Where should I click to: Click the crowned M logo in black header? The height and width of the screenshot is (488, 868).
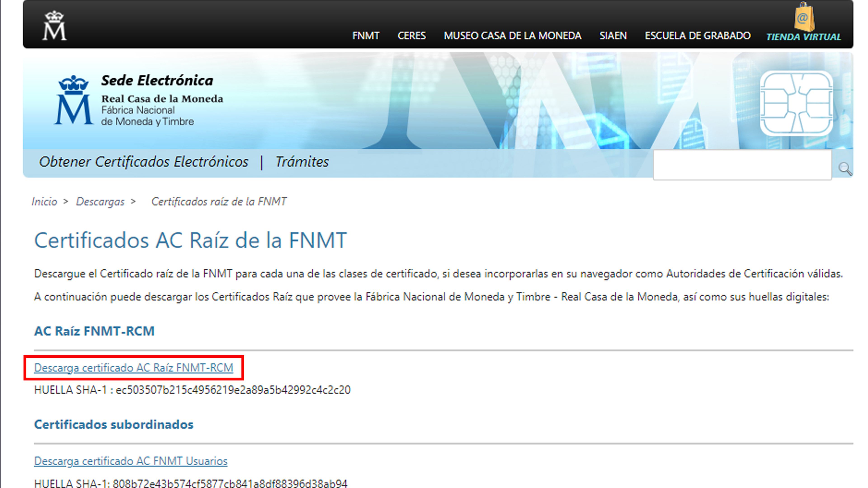[x=54, y=26]
